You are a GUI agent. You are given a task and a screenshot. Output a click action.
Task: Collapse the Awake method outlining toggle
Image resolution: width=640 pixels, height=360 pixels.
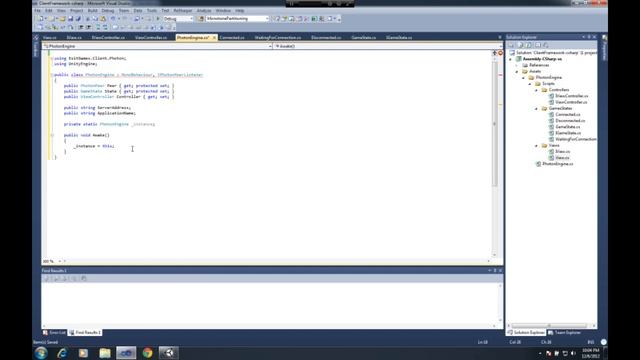coord(52,135)
